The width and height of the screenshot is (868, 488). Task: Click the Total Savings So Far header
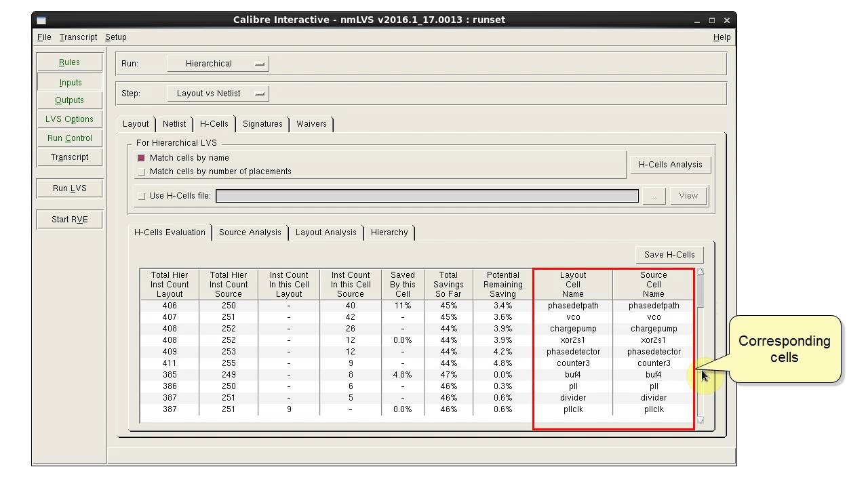[448, 285]
